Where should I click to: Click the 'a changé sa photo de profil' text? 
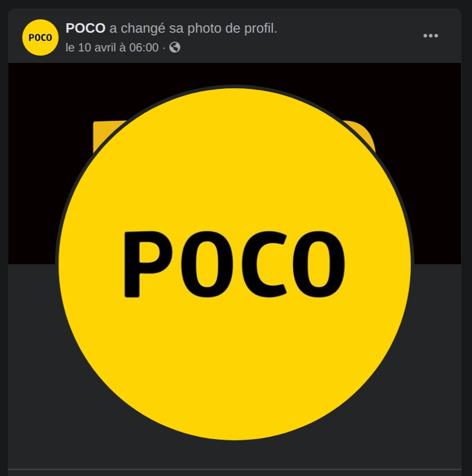193,28
